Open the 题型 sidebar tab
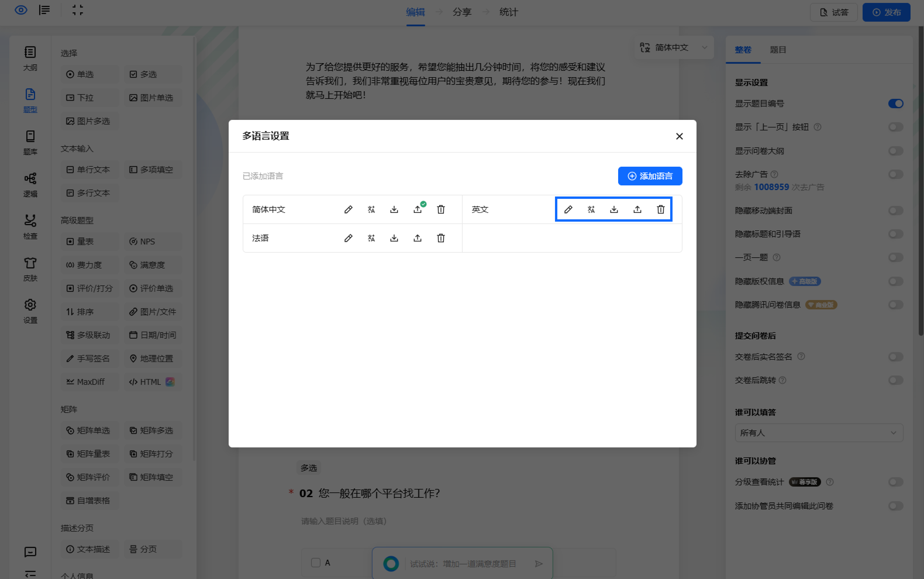The height and width of the screenshot is (579, 924). pos(30,101)
